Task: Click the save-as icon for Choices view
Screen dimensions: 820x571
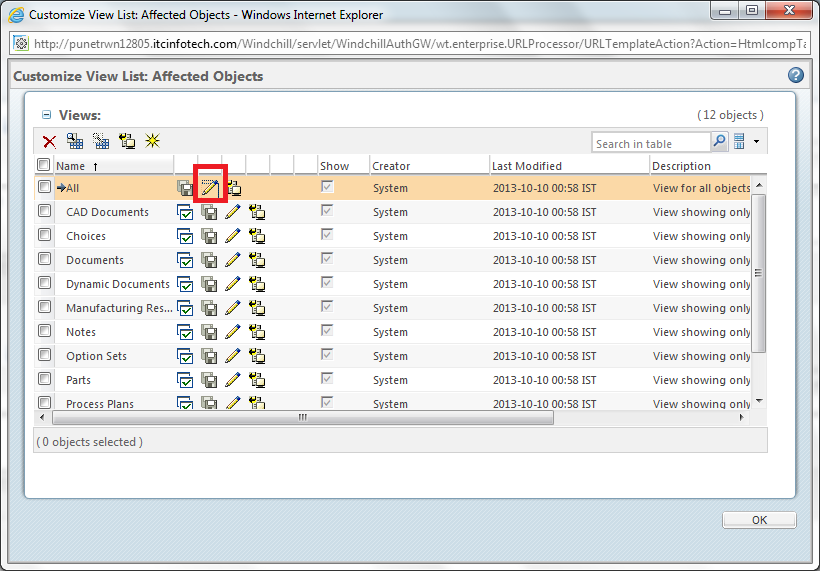Action: [x=209, y=236]
